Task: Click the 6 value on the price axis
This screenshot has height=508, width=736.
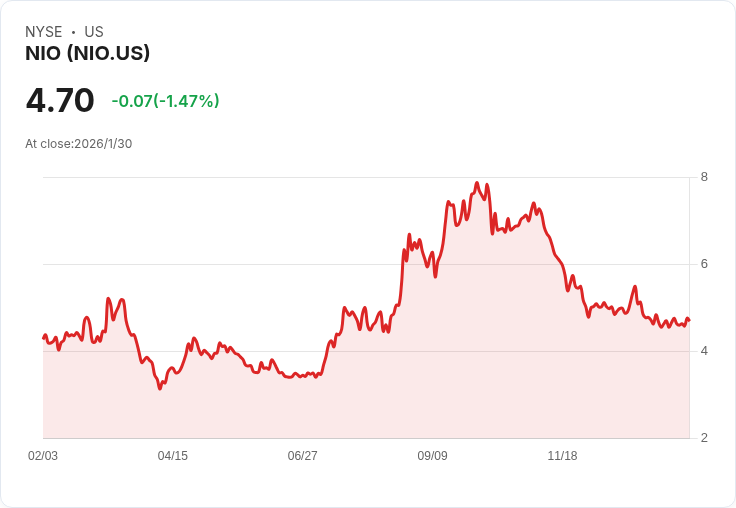Action: click(704, 264)
